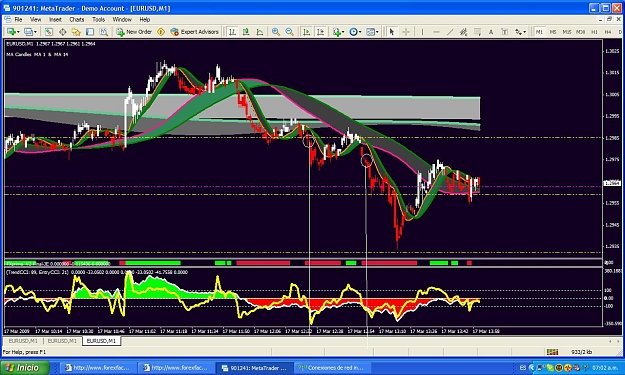Image resolution: width=625 pixels, height=375 pixels.
Task: Click the Templates icon
Action: pyautogui.click(x=370, y=32)
